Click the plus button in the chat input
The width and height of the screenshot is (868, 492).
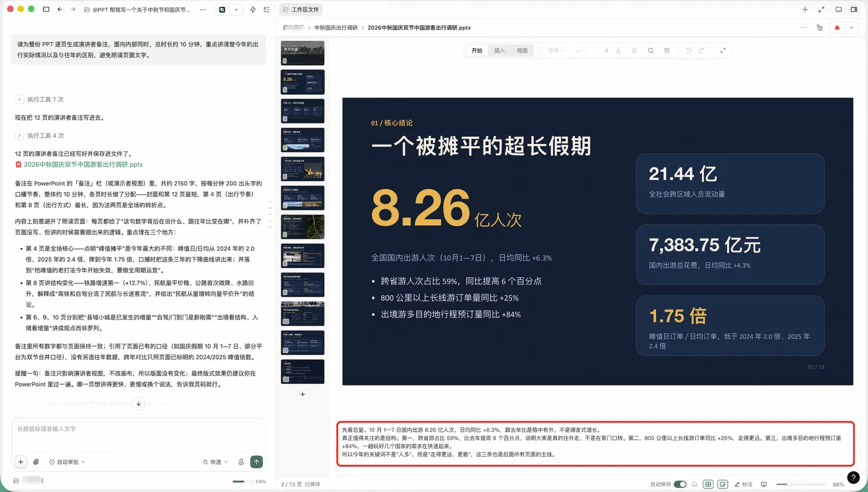21,462
